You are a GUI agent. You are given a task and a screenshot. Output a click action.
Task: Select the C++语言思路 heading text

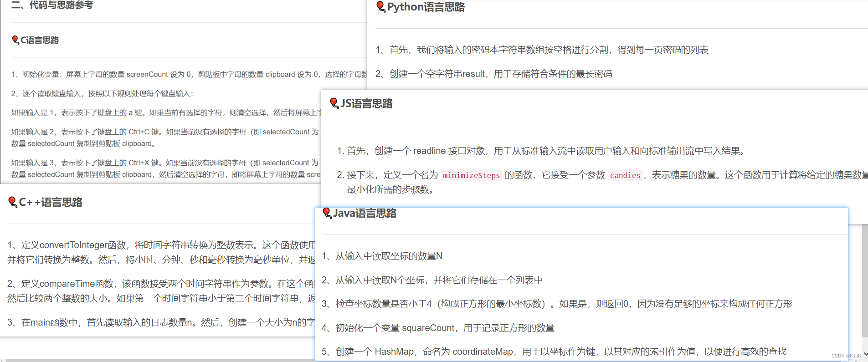point(51,202)
